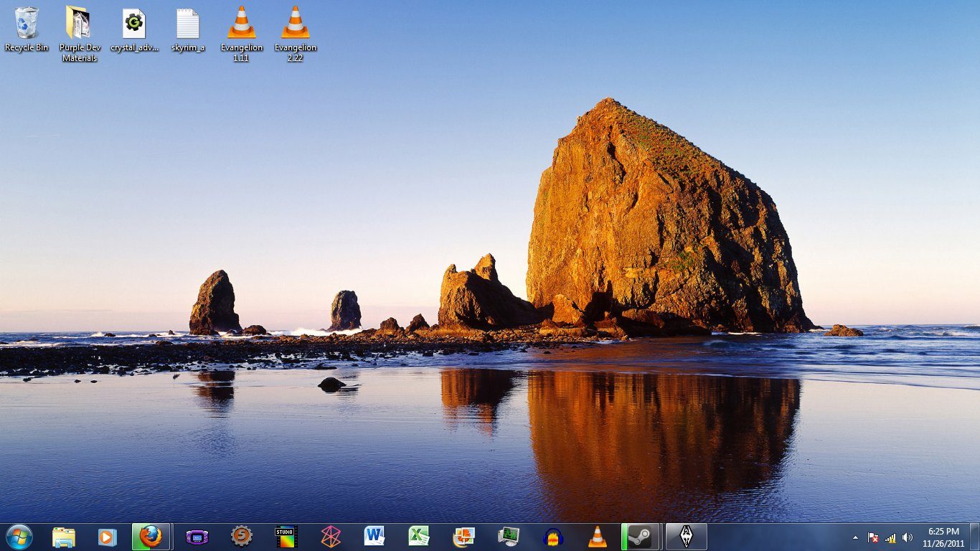Click the clock showing 6:25 PM
This screenshot has width=980, height=551.
pyautogui.click(x=943, y=537)
